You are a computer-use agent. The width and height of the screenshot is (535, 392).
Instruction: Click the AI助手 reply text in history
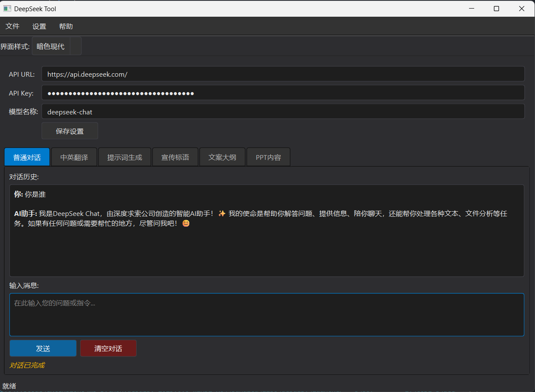[260, 218]
